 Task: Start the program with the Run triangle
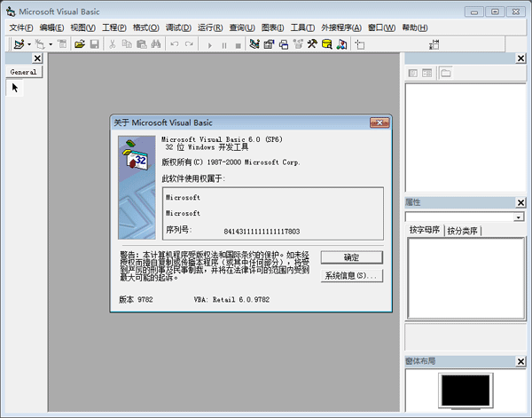pyautogui.click(x=209, y=45)
